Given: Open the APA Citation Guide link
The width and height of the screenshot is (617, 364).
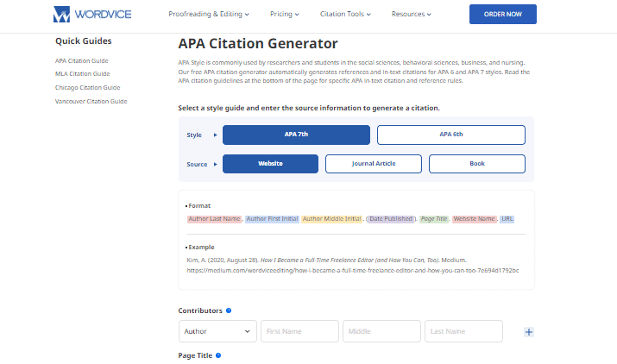Looking at the screenshot, I should coord(81,61).
